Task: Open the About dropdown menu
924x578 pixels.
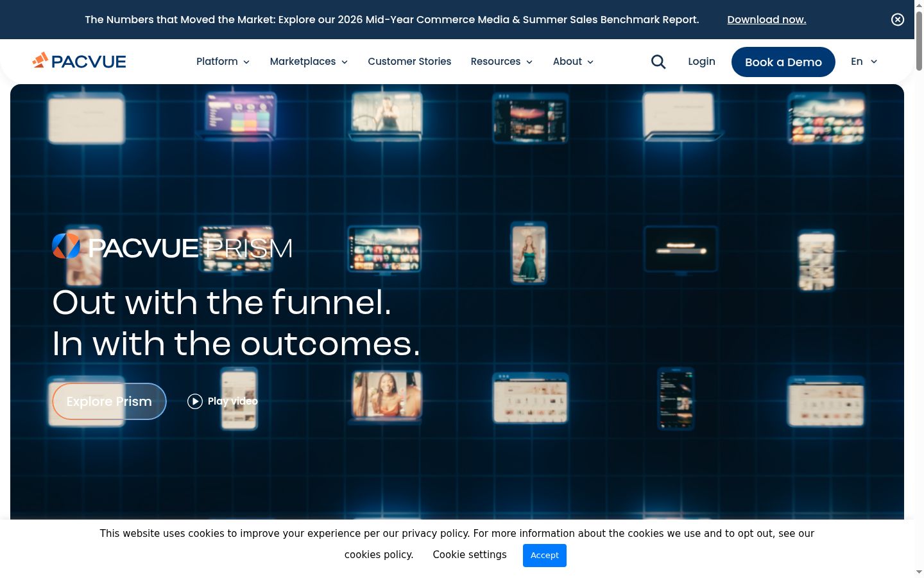Action: (x=573, y=62)
